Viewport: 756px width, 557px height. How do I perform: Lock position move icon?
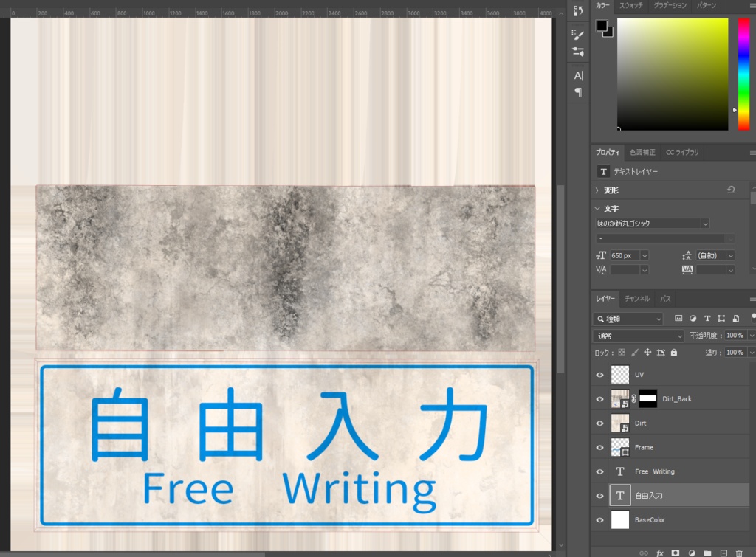[647, 353]
